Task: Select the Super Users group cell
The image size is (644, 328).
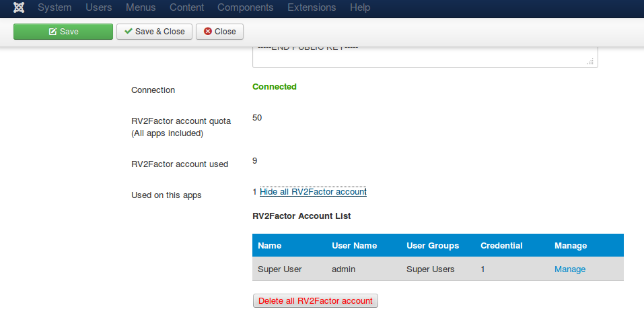Action: [431, 269]
